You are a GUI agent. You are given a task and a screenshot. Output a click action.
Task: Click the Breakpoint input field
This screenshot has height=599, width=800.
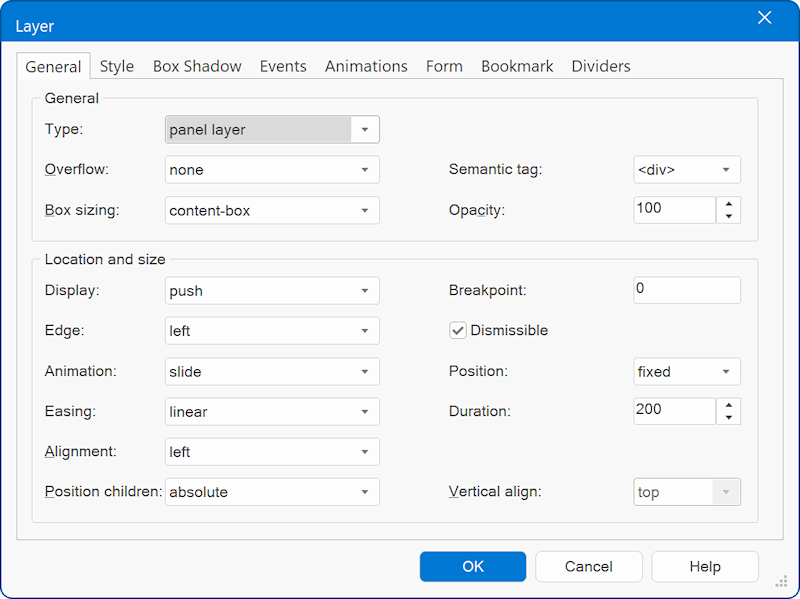click(686, 290)
